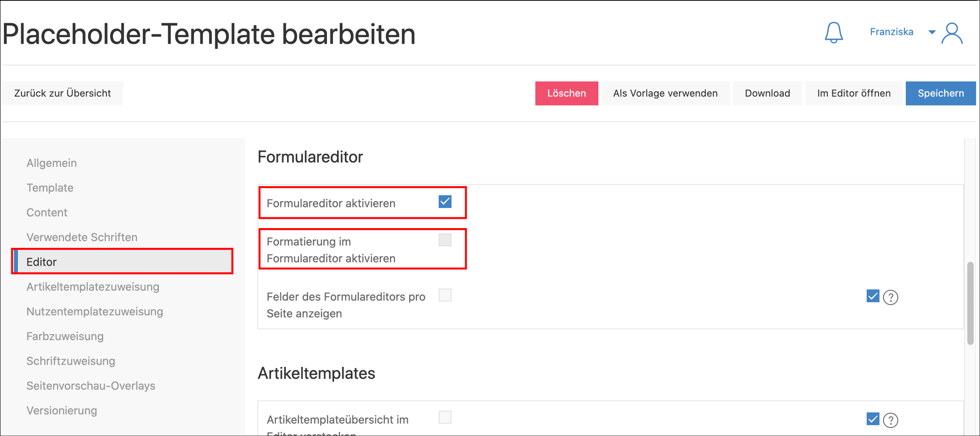Click the user profile avatar icon
This screenshot has width=980, height=436.
tap(952, 33)
